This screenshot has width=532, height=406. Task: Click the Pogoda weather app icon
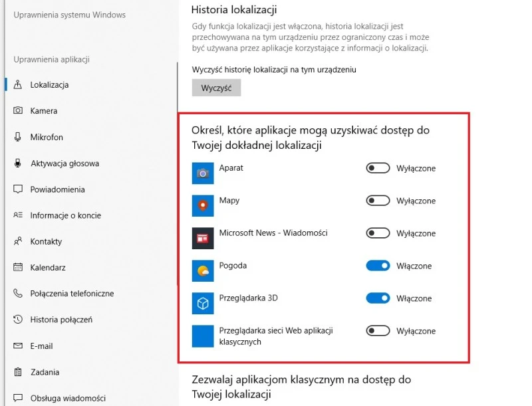[202, 271]
